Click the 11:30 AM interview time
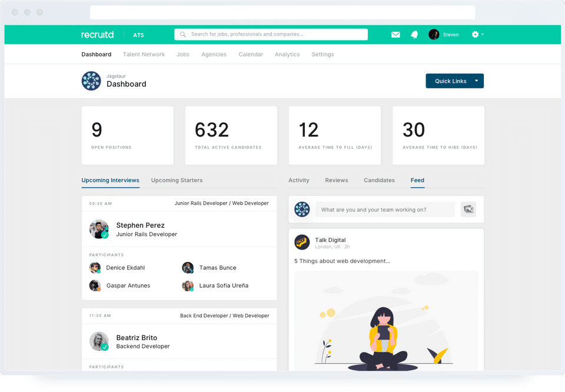This screenshot has height=392, width=565. 100,315
